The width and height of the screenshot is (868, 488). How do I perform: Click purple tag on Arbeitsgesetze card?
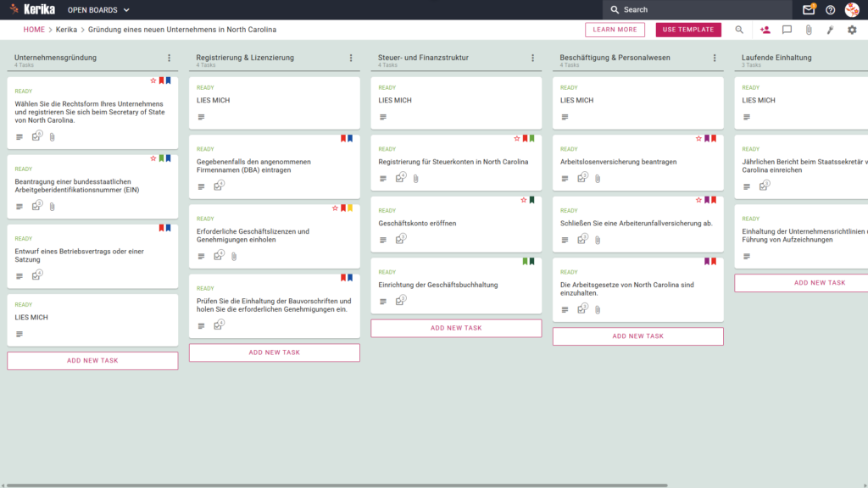coord(707,261)
